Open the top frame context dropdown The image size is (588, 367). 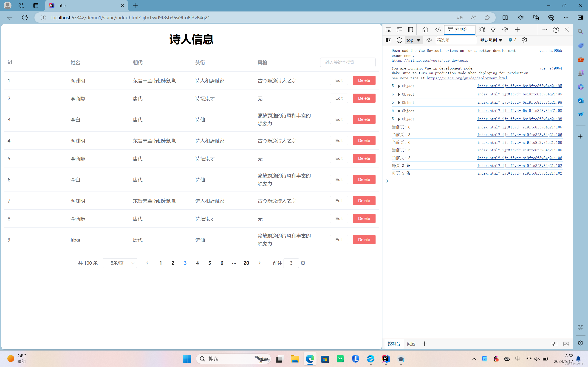tap(413, 40)
